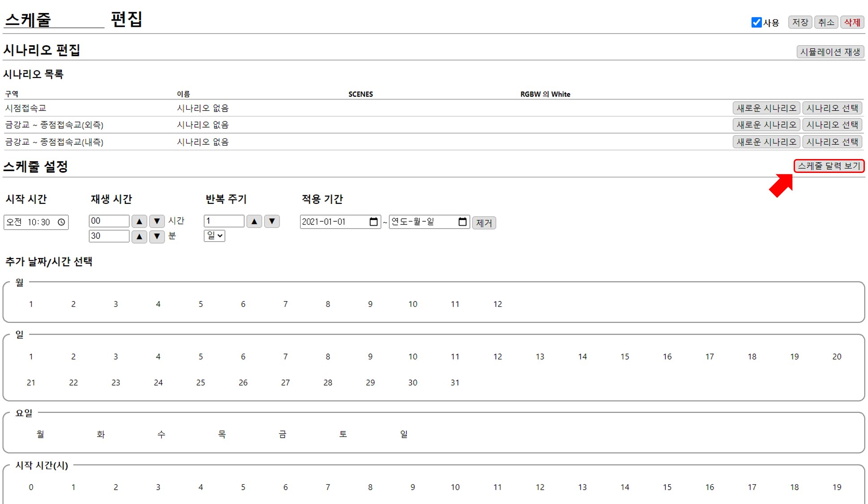868x504 pixels.
Task: Select 목 weekday in 요일 group
Action: tap(222, 434)
